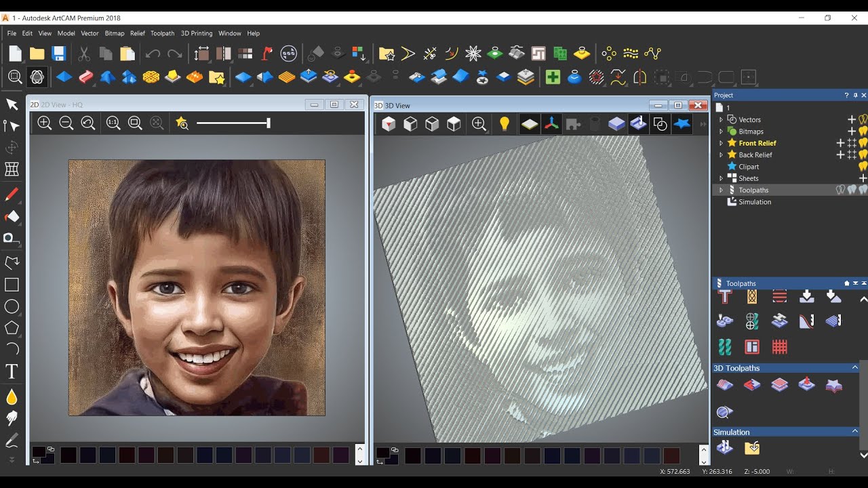868x488 pixels.
Task: Undo the last action
Action: (x=153, y=54)
